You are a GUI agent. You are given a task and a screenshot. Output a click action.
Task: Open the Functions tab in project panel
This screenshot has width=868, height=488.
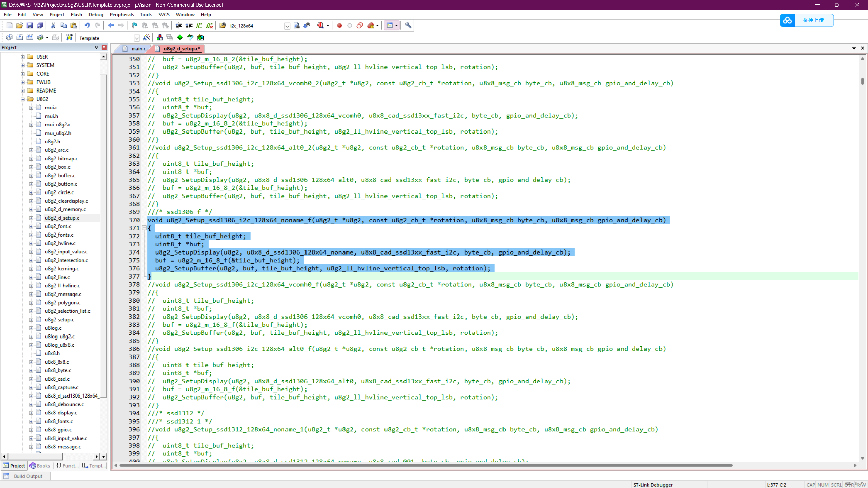(67, 466)
